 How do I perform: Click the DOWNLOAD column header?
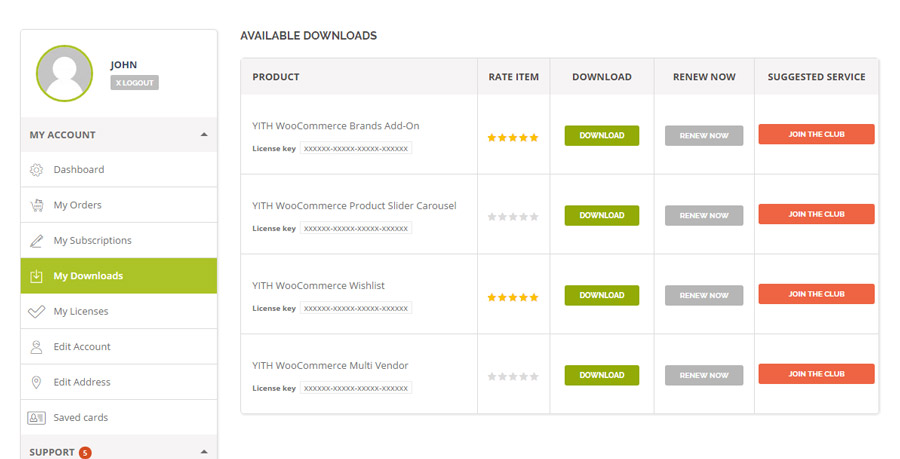(602, 77)
